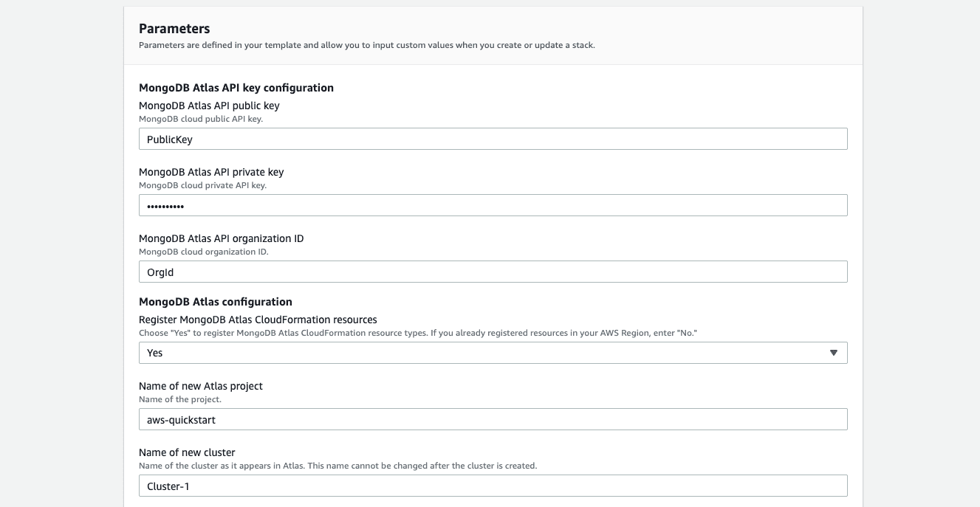
Task: Click 'Register MongoDB Atlas CloudFormation resources' label
Action: click(258, 320)
